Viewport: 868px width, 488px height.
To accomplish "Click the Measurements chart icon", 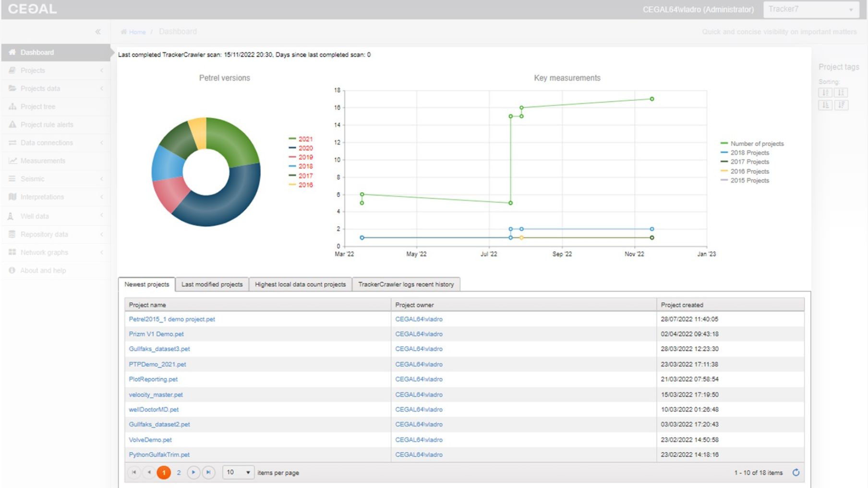I will coord(12,161).
